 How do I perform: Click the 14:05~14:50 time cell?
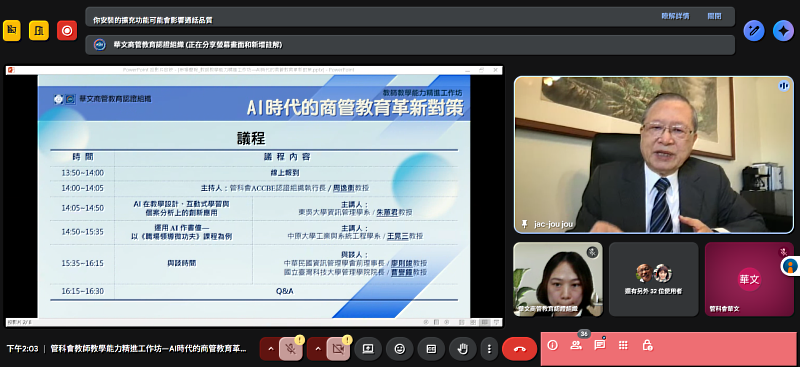click(82, 208)
